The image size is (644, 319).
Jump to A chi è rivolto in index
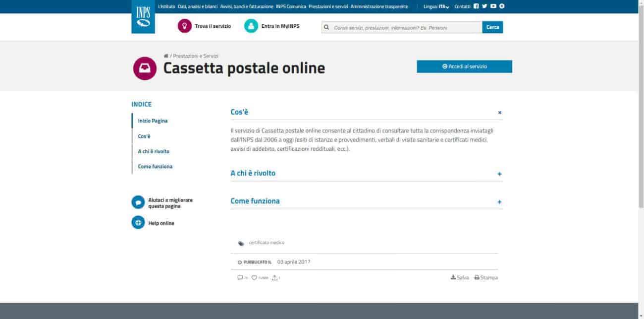[154, 152]
